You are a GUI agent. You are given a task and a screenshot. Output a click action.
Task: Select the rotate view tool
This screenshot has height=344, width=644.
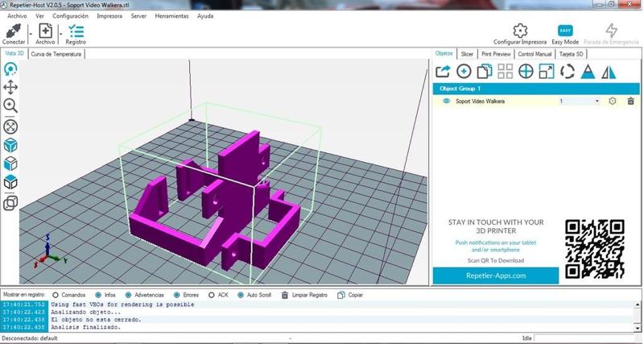[x=10, y=70]
